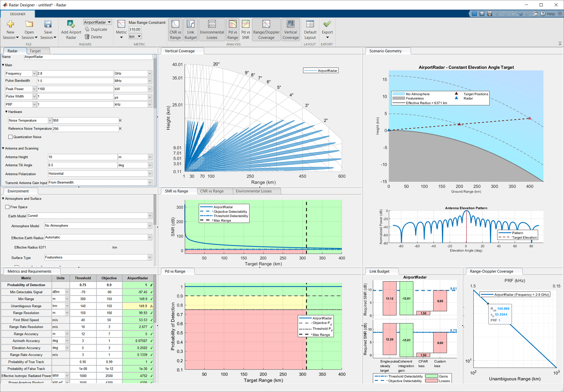Toggle the Pd vs Range plot
The height and width of the screenshot is (392, 564).
point(233,30)
